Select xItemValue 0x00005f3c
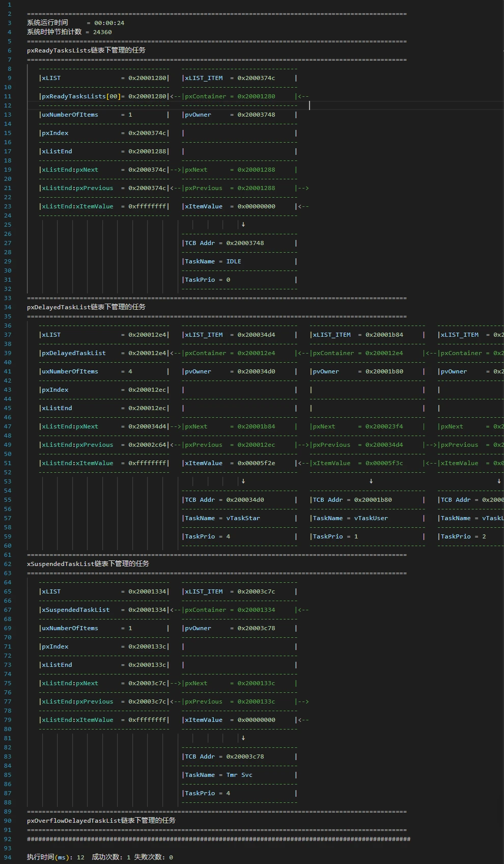 384,463
